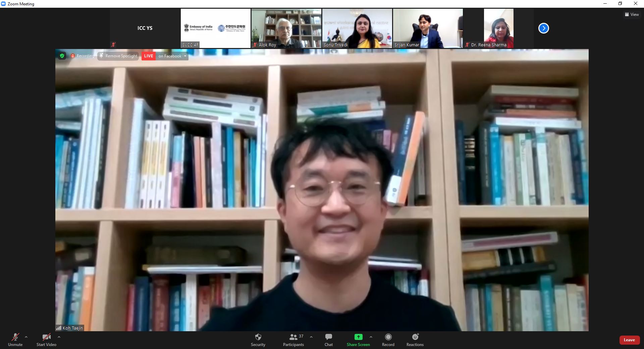644x349 pixels.
Task: Open the Reactions emoji menu
Action: point(415,340)
